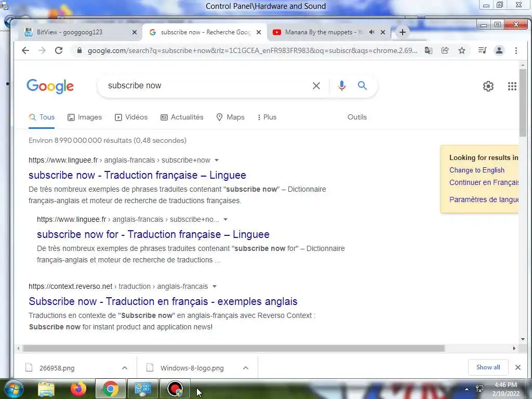Submit search with magnifier icon

[362, 86]
